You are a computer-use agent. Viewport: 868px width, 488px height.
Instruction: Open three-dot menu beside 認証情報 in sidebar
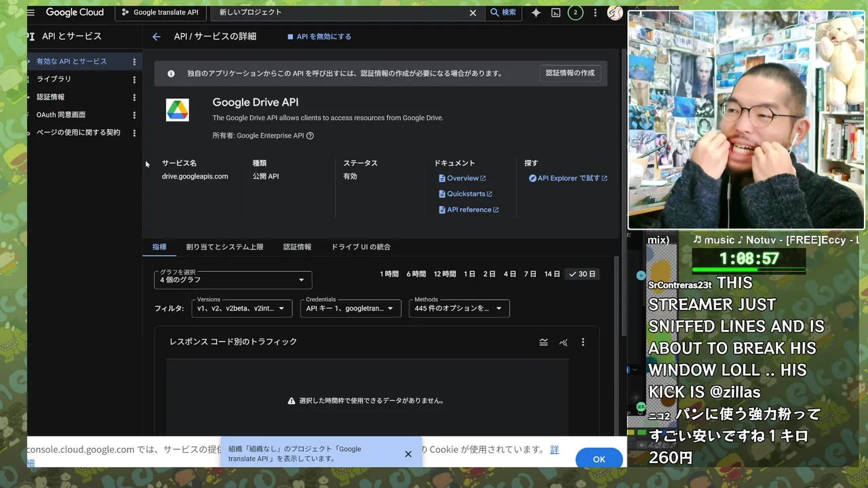point(134,98)
